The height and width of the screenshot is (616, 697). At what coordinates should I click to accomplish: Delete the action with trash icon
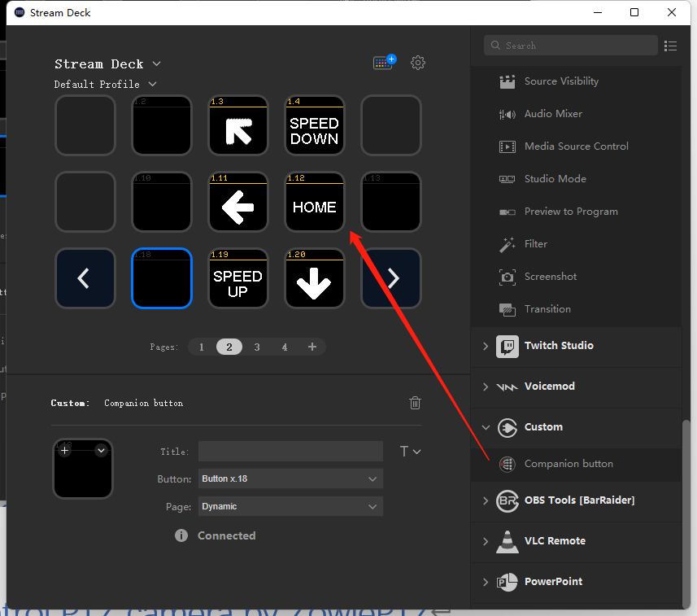click(x=415, y=403)
